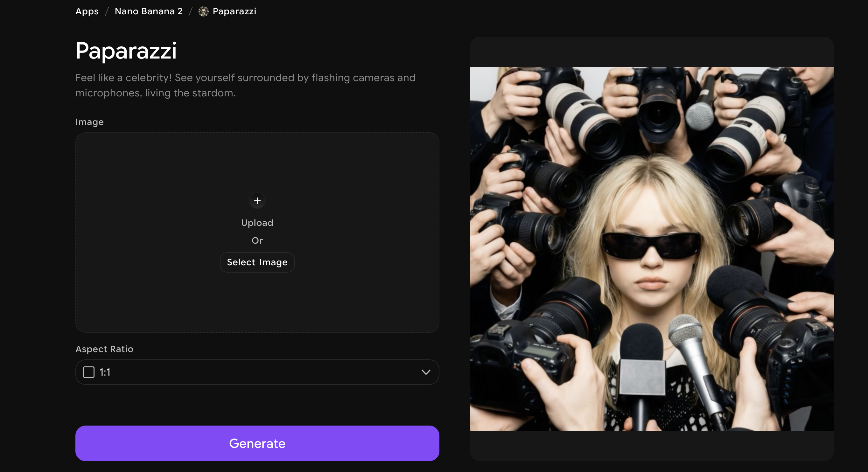868x472 pixels.
Task: Click the slash separator after Nano Banana 2
Action: coord(190,11)
